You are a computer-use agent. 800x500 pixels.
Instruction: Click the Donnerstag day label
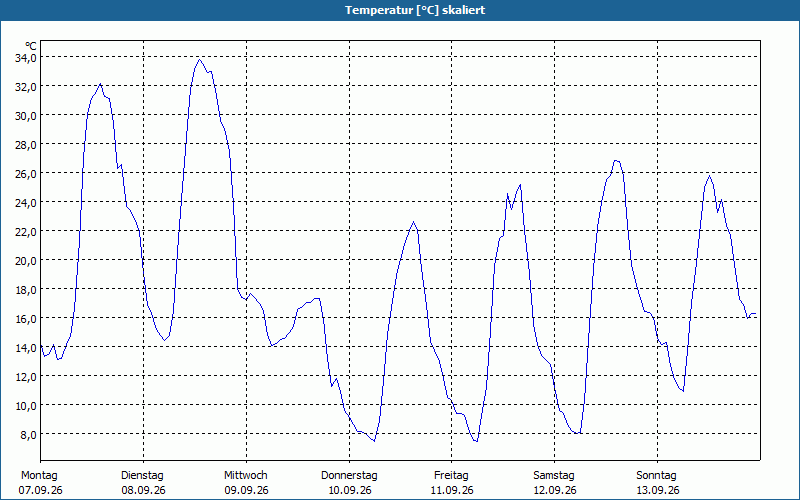[x=349, y=476]
